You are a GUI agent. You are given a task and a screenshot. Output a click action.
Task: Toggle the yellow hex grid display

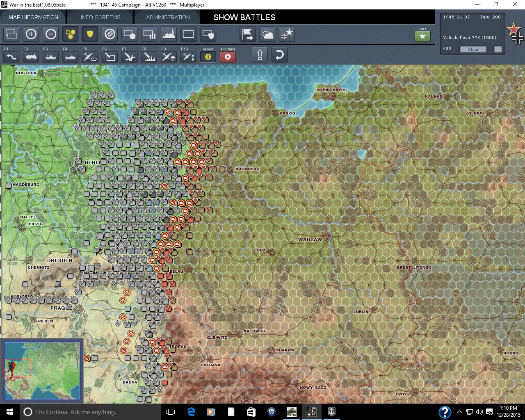point(71,34)
